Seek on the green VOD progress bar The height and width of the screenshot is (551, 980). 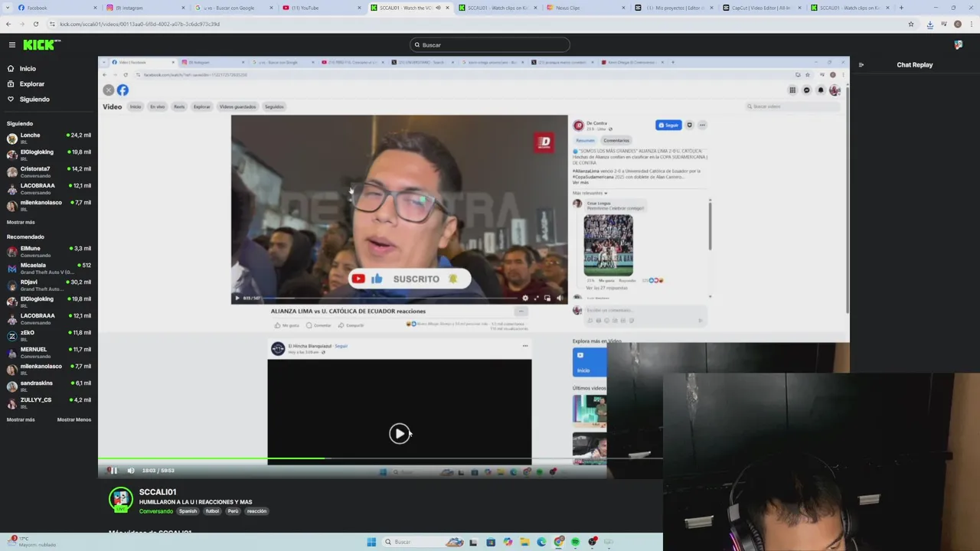pos(380,458)
